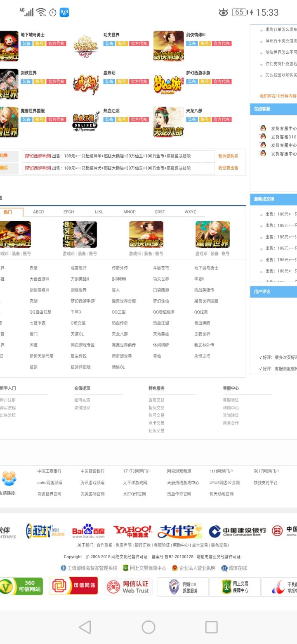Switch to WXYZ tab

[x=190, y=212]
